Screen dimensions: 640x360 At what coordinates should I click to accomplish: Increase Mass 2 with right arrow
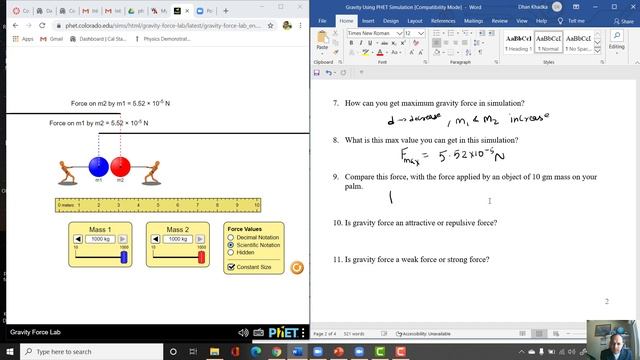coord(200,239)
